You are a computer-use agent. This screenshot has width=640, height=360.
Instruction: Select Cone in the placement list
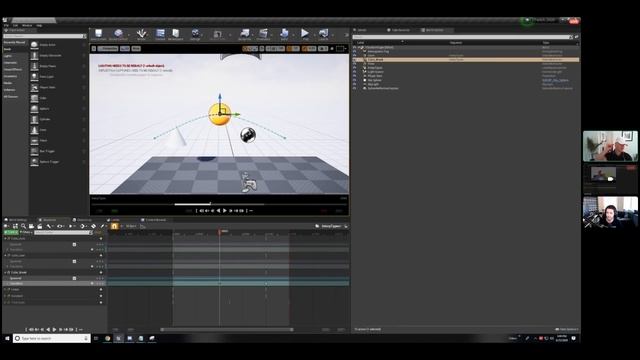click(58, 130)
